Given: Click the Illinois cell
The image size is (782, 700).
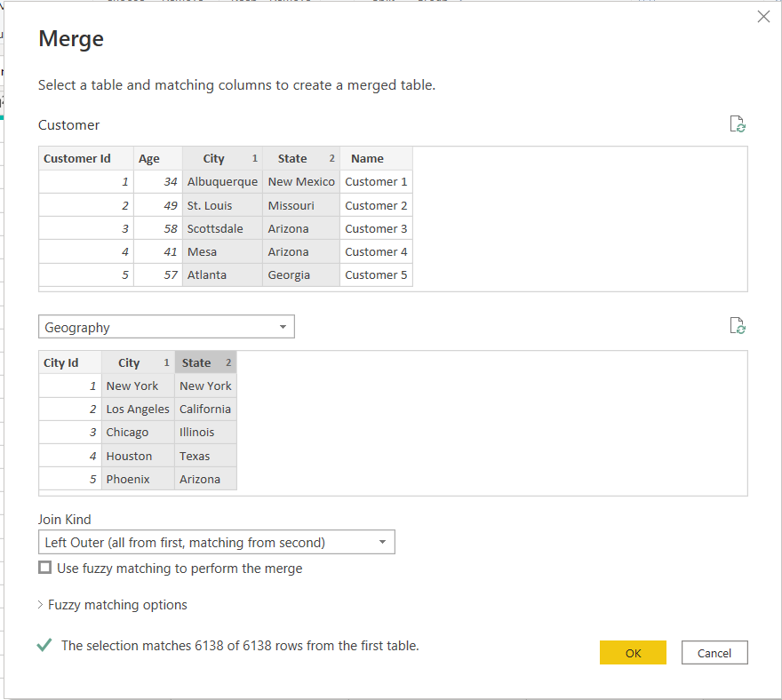Looking at the screenshot, I should [205, 433].
